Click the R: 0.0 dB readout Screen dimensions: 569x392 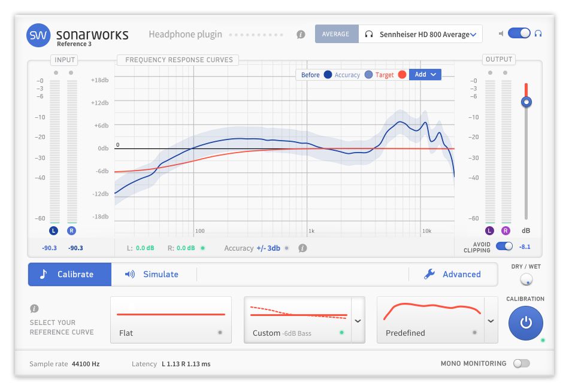(x=181, y=248)
